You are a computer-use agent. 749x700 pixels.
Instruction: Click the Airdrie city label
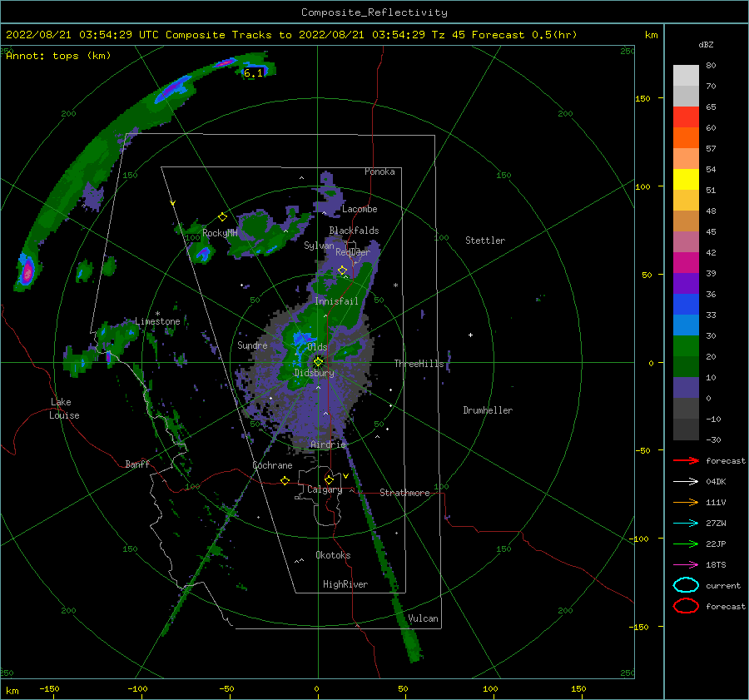coord(328,444)
